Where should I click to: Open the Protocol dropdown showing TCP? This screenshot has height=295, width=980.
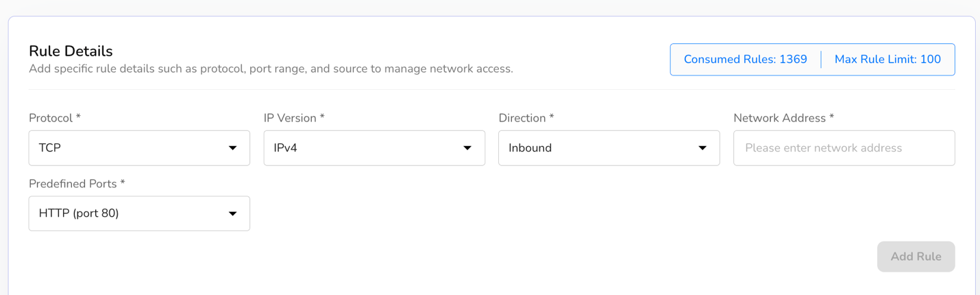(130, 148)
